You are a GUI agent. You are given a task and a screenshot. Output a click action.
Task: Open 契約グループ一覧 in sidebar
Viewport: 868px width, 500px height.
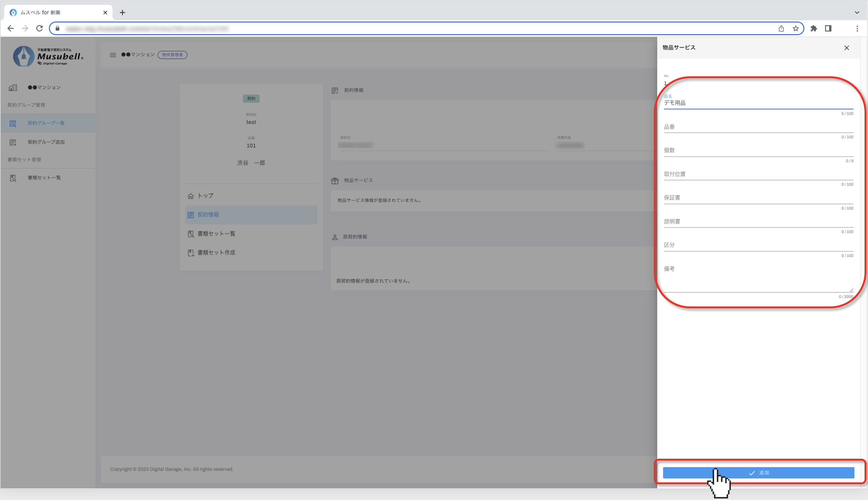point(46,123)
